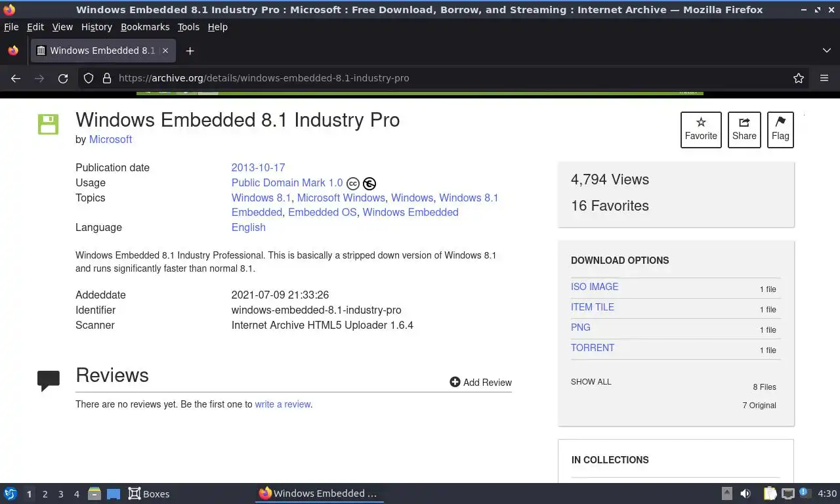
Task: Expand TORRENT download option
Action: point(593,348)
